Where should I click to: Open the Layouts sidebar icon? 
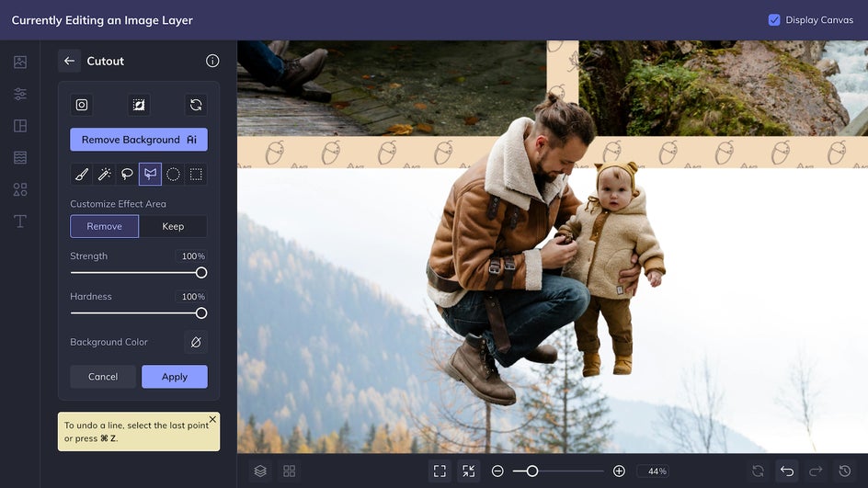click(x=20, y=126)
